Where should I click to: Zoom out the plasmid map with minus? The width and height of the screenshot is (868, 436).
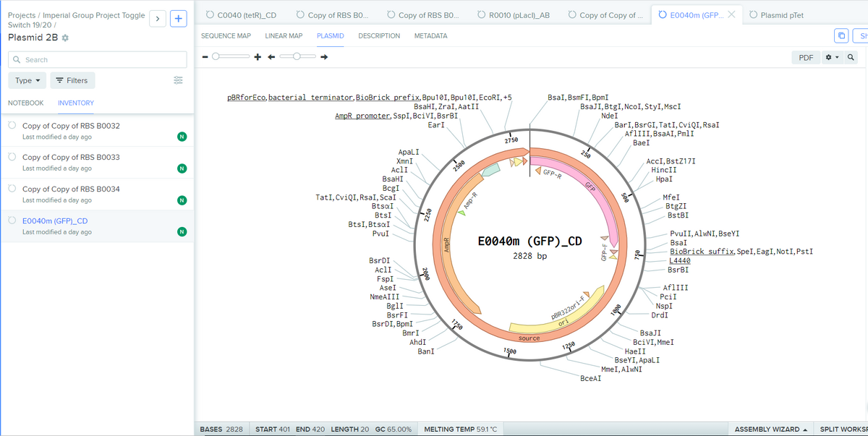[x=205, y=57]
